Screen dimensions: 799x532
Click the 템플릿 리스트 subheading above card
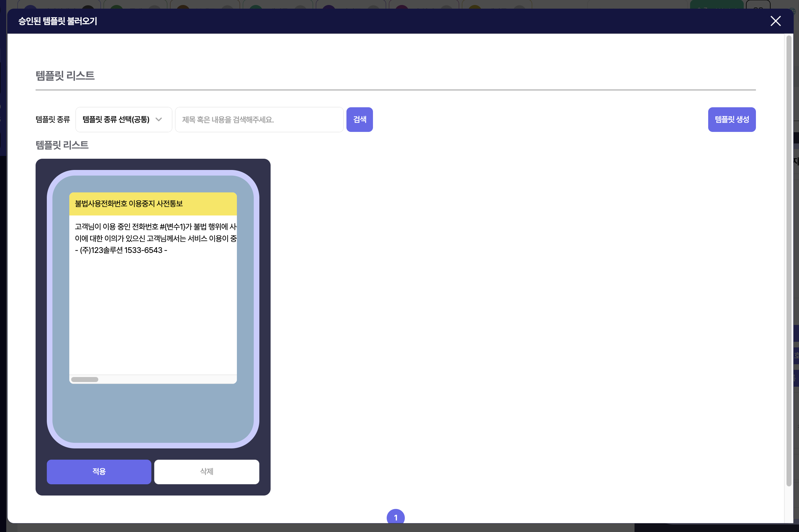coord(62,145)
